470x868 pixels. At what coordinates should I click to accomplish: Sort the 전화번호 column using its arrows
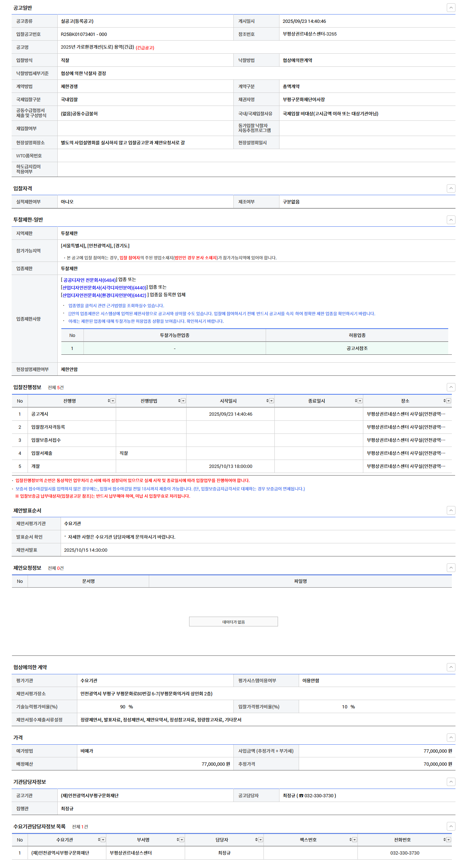pyautogui.click(x=444, y=840)
